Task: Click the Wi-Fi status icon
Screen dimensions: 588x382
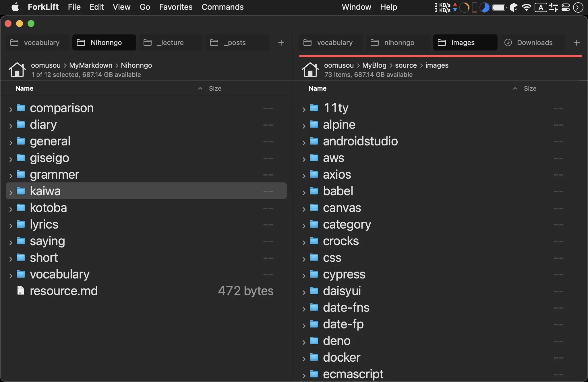Action: coord(526,7)
